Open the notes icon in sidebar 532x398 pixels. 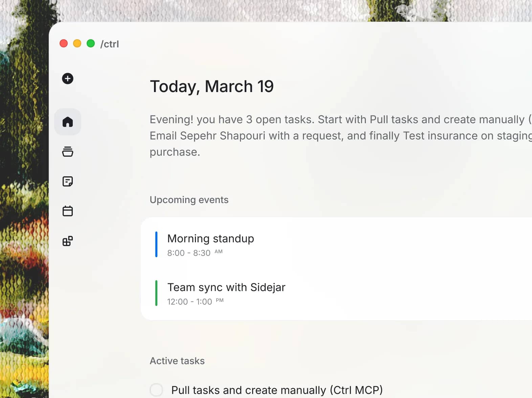coord(68,181)
